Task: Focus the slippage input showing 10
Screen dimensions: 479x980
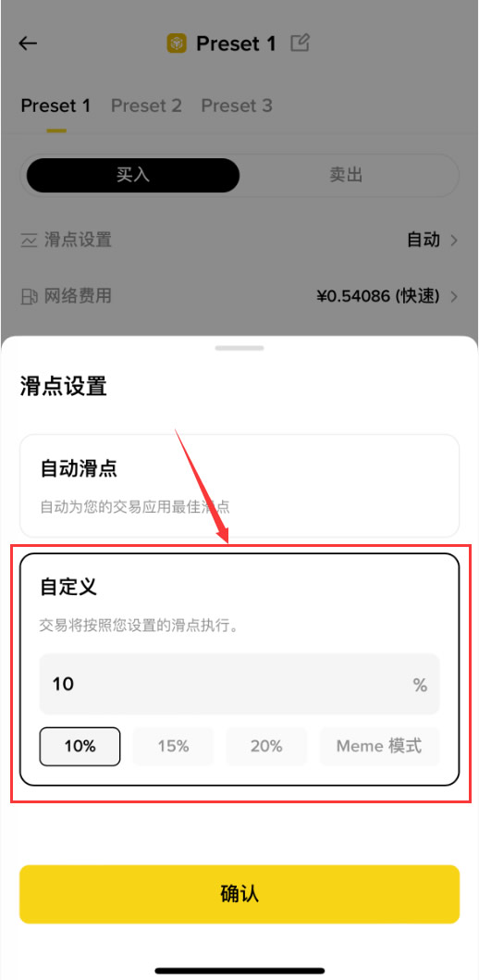Action: tap(239, 685)
